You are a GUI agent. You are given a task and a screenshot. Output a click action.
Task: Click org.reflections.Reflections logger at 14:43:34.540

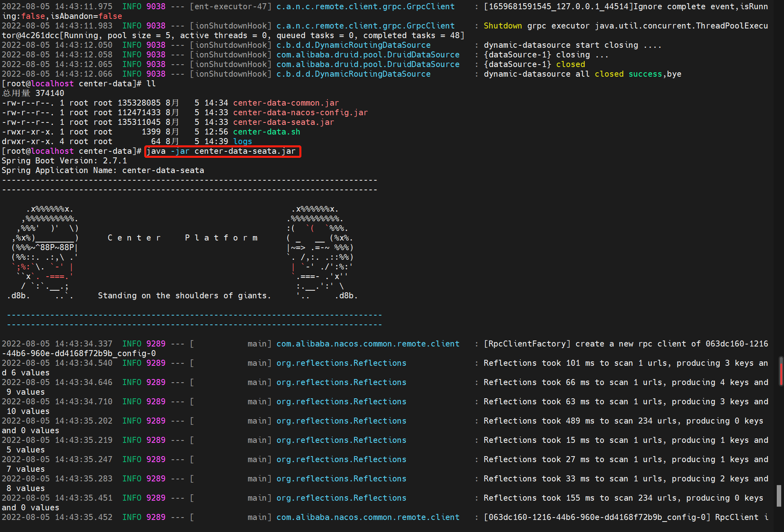[x=341, y=363]
